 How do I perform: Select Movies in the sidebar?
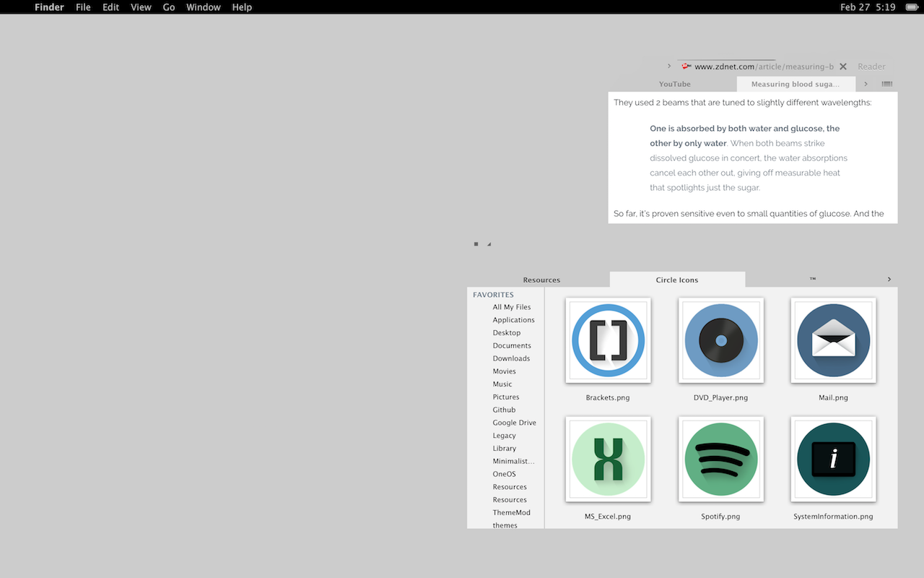tap(505, 371)
